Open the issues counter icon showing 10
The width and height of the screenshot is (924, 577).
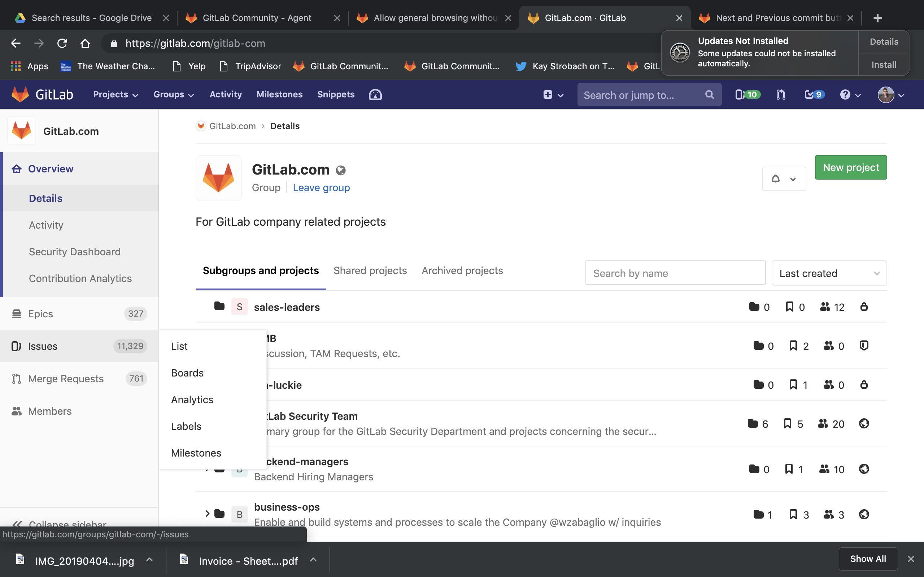click(x=747, y=94)
